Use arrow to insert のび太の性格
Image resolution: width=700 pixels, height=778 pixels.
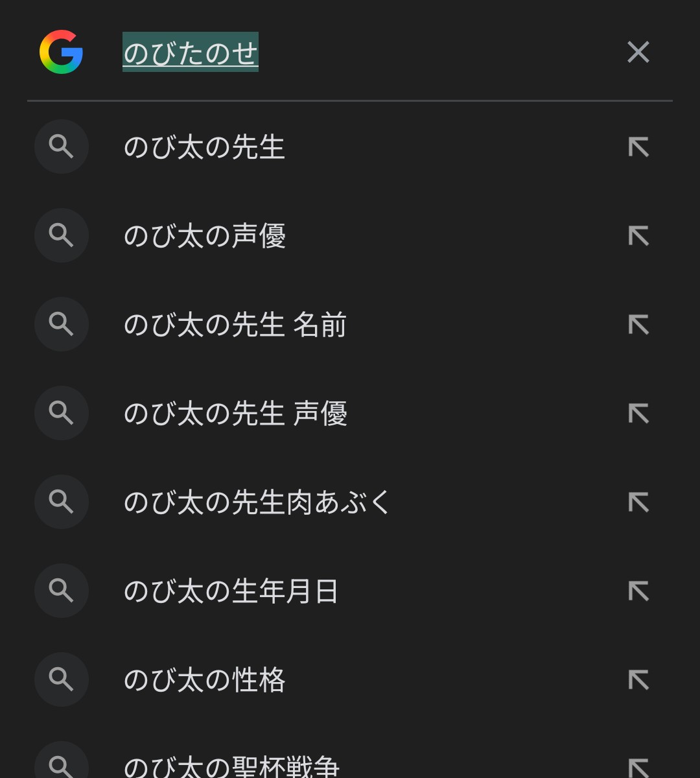pyautogui.click(x=638, y=680)
